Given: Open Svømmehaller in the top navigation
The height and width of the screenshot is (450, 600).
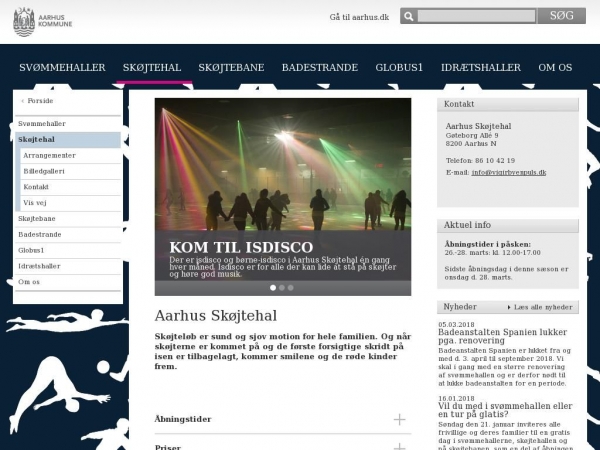Looking at the screenshot, I should pyautogui.click(x=62, y=67).
